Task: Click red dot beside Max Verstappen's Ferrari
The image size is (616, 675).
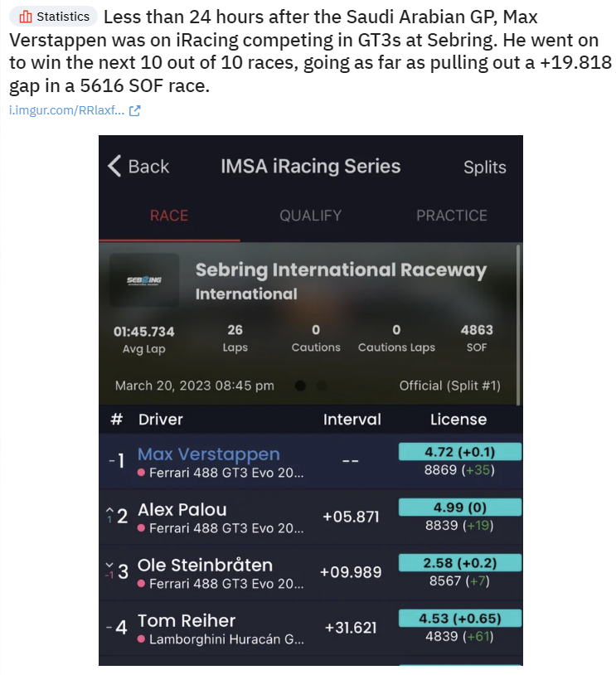Action: [x=141, y=473]
